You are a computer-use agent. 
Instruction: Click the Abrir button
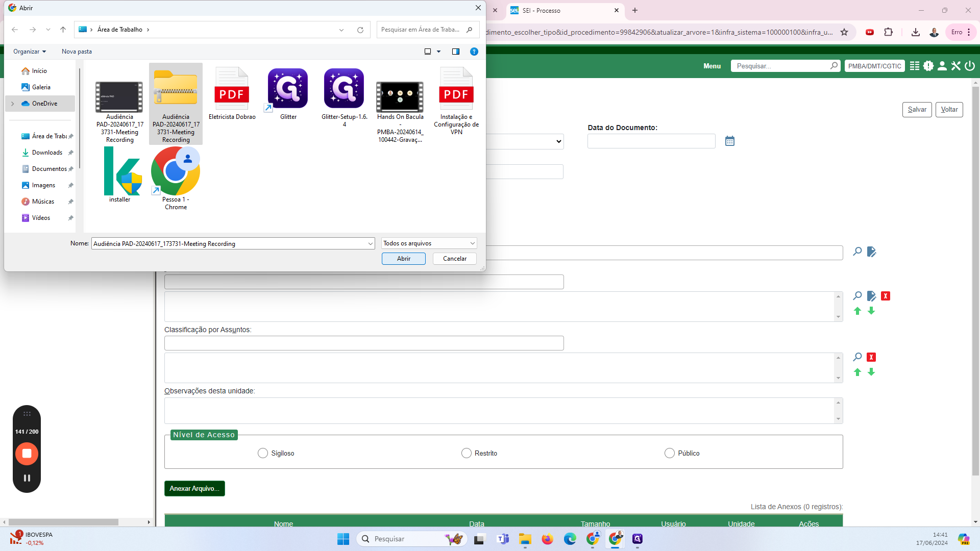403,259
